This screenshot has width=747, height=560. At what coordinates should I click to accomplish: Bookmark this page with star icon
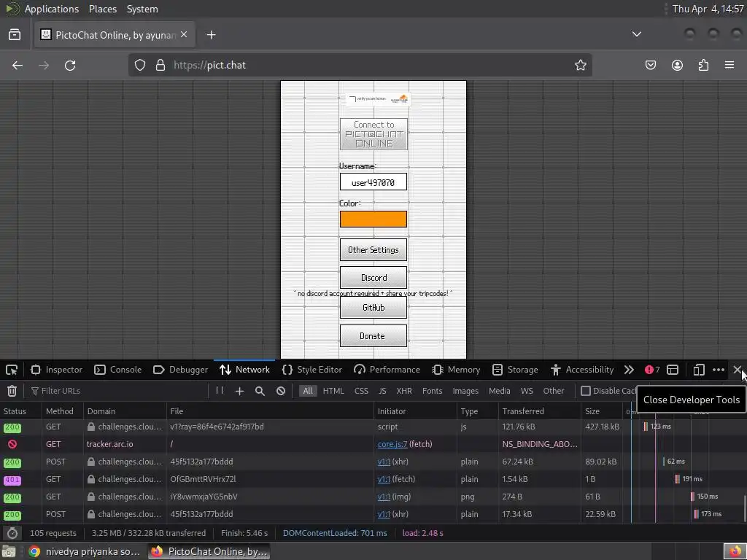click(x=580, y=65)
